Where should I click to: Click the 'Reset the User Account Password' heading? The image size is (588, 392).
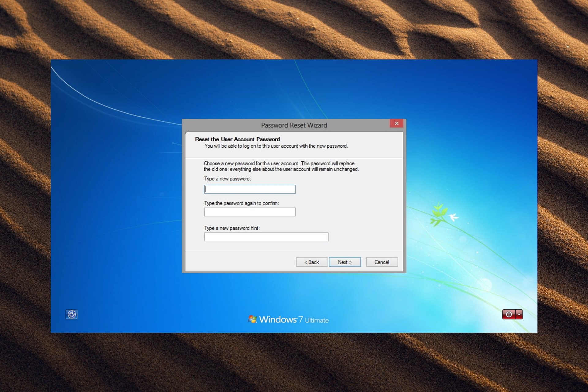coord(237,139)
